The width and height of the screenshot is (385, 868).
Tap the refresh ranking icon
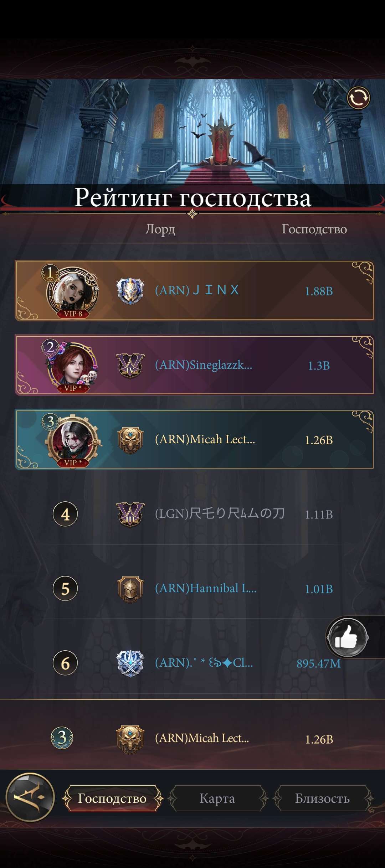tap(359, 98)
